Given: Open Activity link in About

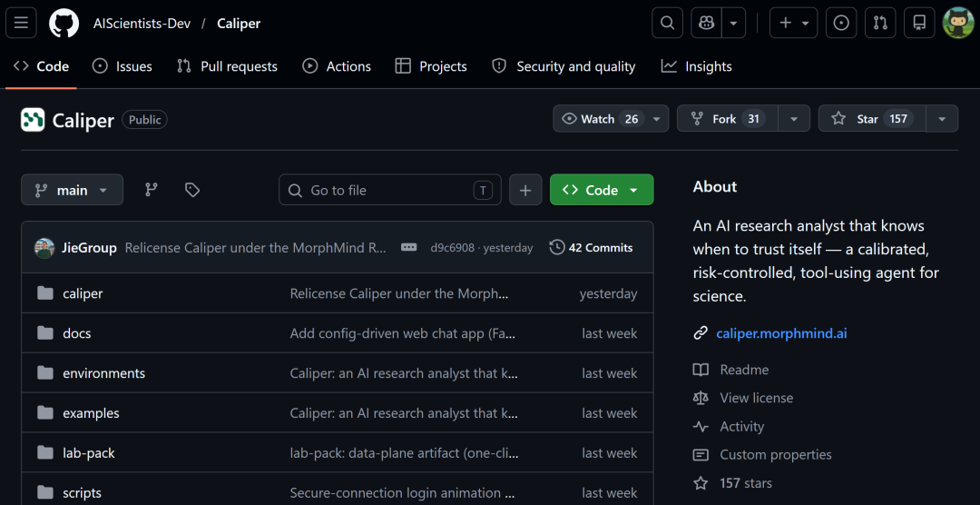Looking at the screenshot, I should [742, 427].
